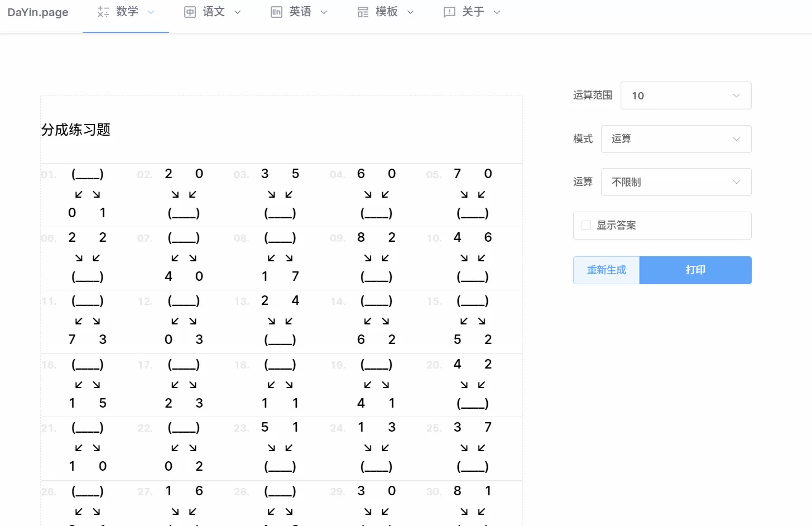
Task: Click the exclamation info icon beside 关于
Action: click(x=449, y=12)
